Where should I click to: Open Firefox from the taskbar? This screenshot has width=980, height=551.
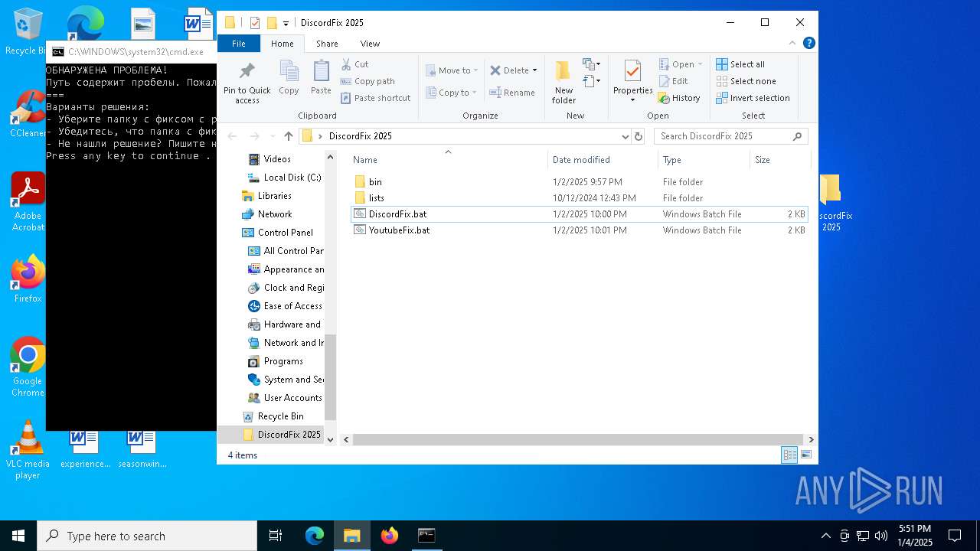390,536
